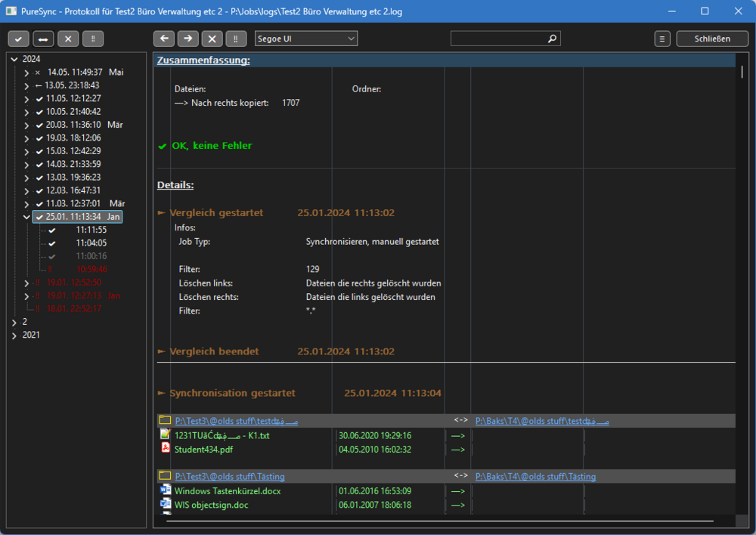The width and height of the screenshot is (756, 535).
Task: Select the red entry 18.01. 22:52:17
Action: (74, 308)
